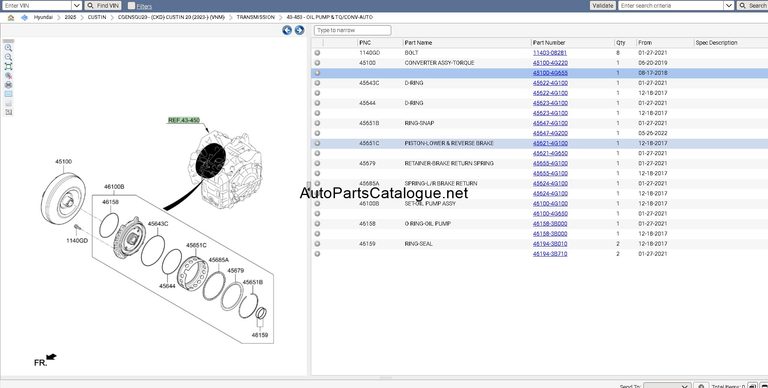Click callout 1140GD bolt in diagram
The image size is (768, 388).
coord(77,241)
